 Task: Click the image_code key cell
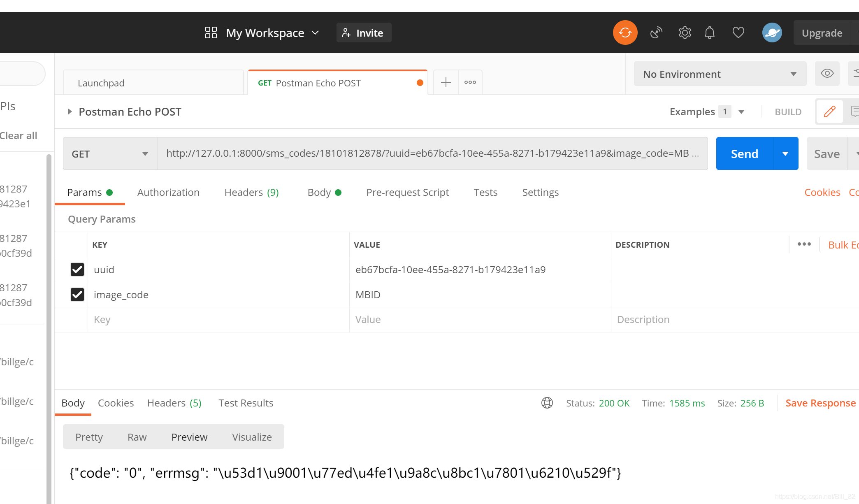[x=218, y=295]
